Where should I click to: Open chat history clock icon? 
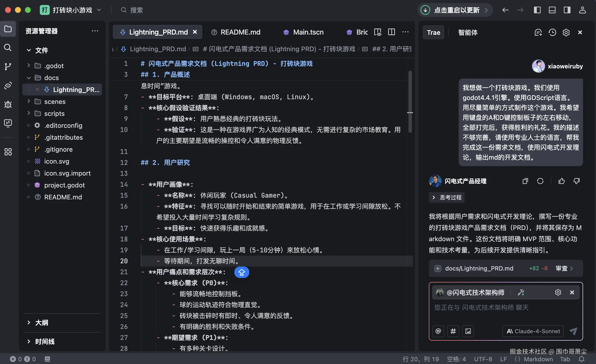[552, 32]
